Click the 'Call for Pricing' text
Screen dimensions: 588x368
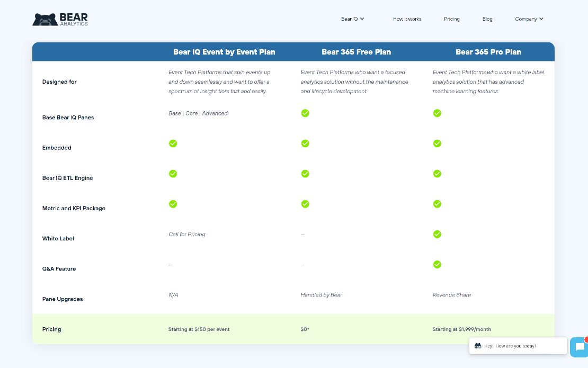coord(187,234)
